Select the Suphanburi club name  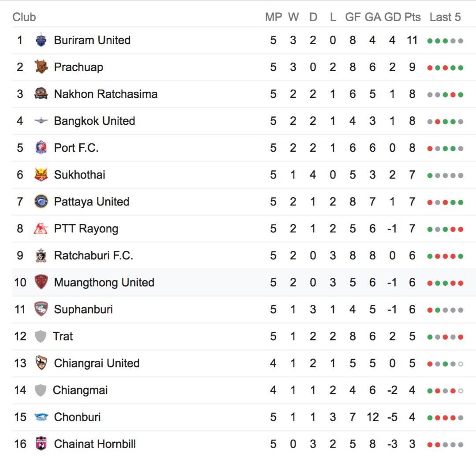[x=83, y=309]
